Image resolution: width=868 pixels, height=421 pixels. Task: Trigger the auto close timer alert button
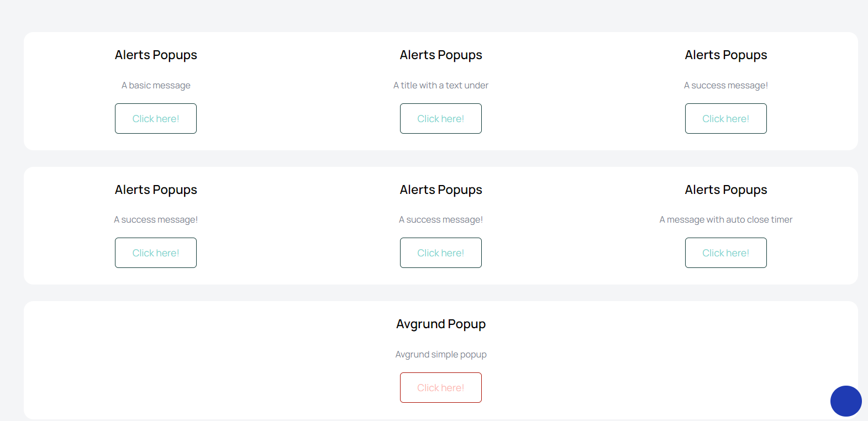pyautogui.click(x=725, y=253)
